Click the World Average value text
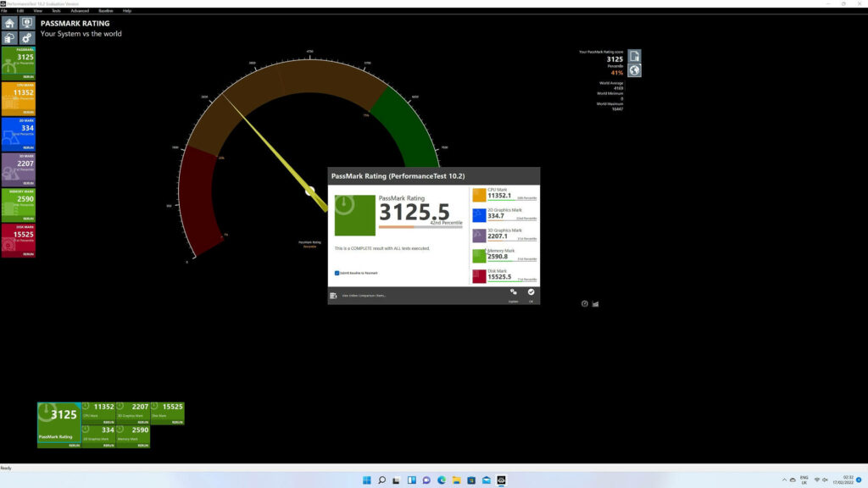This screenshot has width=868, height=488. [618, 88]
